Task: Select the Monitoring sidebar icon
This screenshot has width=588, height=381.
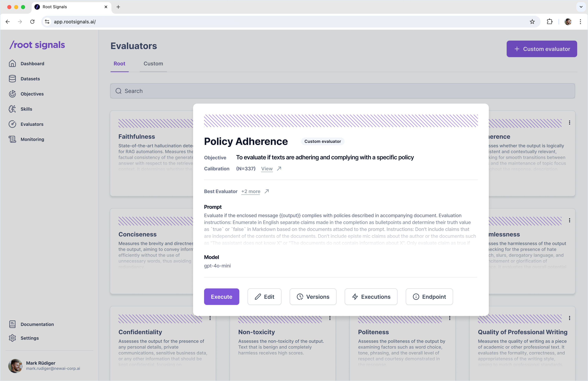Action: (12, 139)
